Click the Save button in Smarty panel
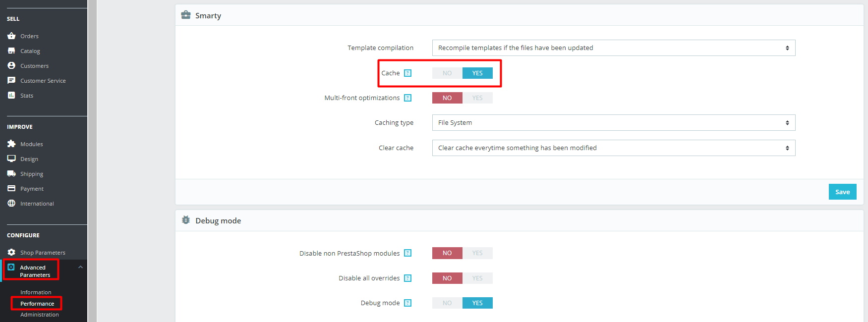868x322 pixels. click(842, 192)
